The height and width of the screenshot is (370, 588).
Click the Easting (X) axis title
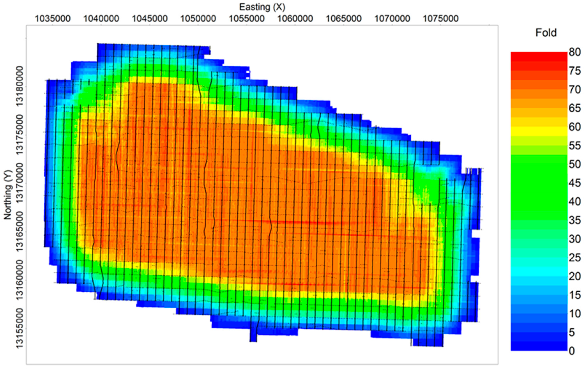coord(262,7)
